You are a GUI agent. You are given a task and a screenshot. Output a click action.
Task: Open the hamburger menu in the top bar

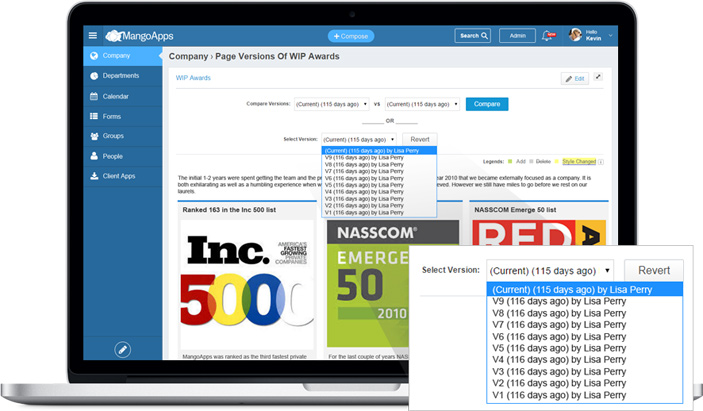tap(93, 35)
